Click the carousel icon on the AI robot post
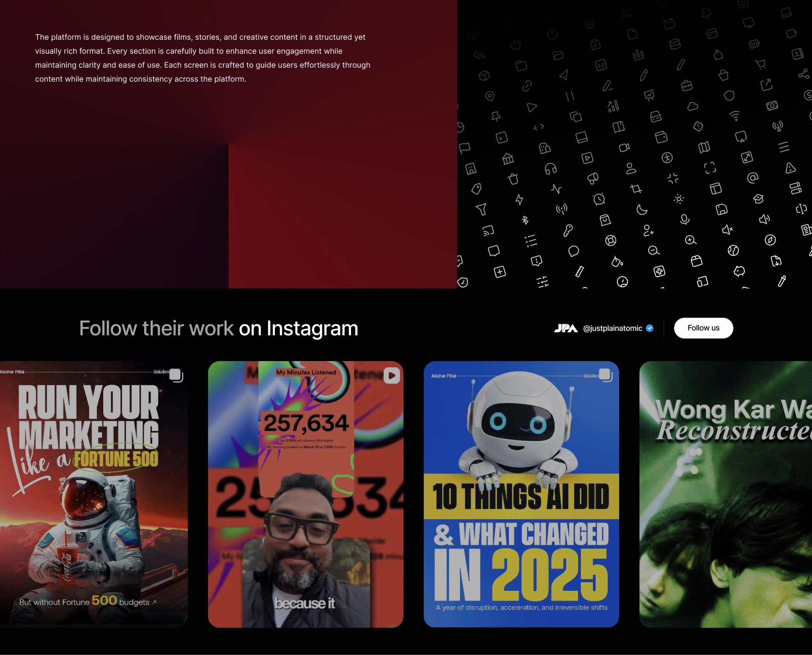 (606, 375)
